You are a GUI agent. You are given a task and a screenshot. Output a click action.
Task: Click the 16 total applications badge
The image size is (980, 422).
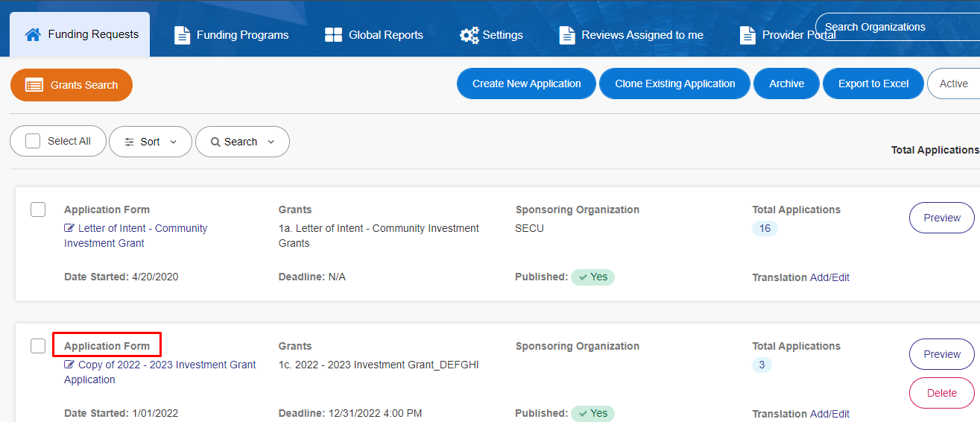point(765,228)
